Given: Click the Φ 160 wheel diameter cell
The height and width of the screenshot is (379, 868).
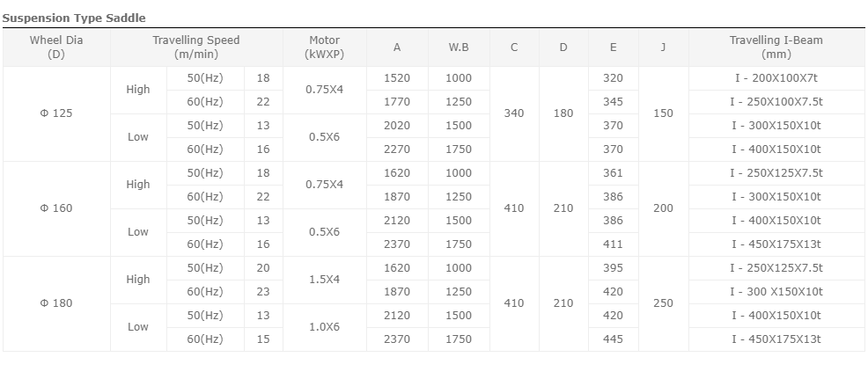Looking at the screenshot, I should tap(56, 208).
